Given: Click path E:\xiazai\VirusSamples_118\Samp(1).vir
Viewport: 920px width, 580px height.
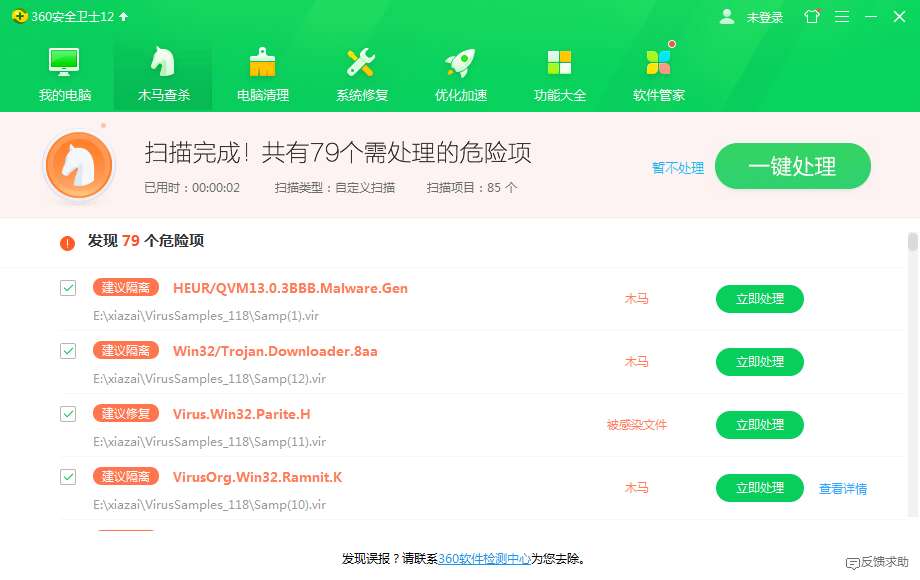Looking at the screenshot, I should pos(206,316).
